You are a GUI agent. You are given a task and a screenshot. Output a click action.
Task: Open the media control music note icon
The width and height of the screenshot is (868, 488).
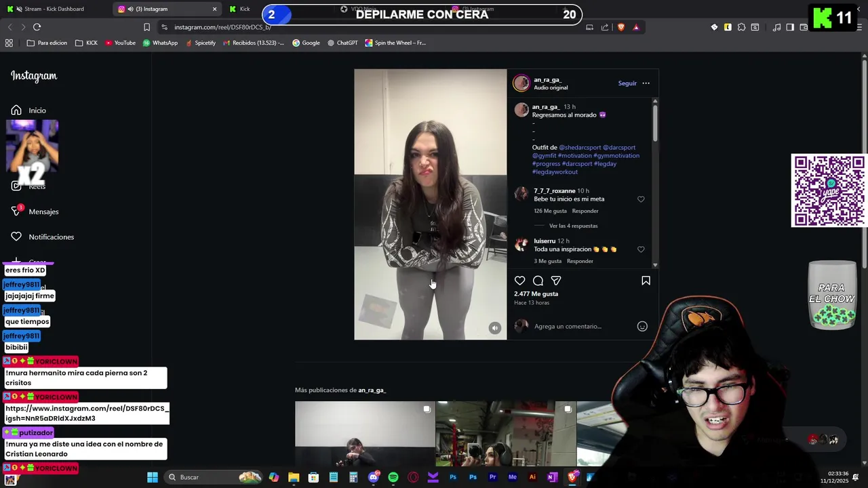(776, 27)
